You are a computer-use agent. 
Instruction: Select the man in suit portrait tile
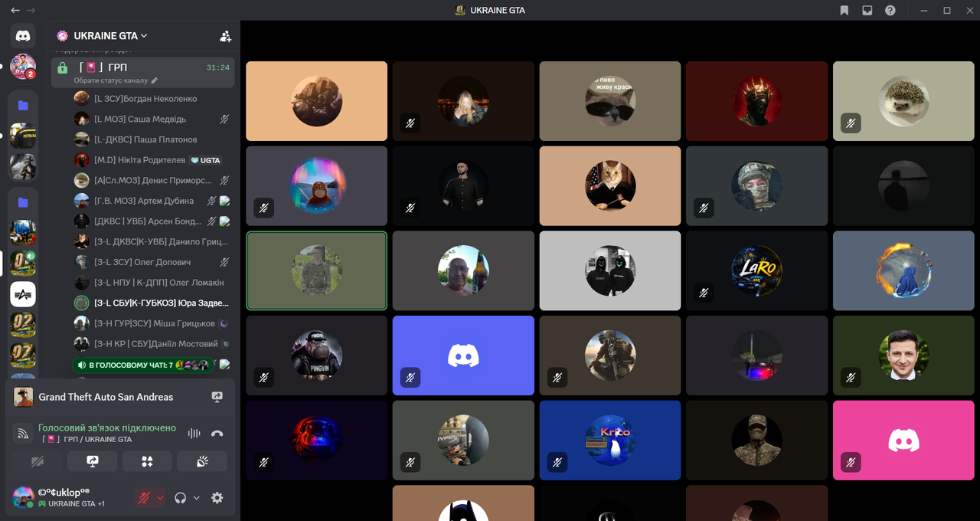click(x=903, y=356)
